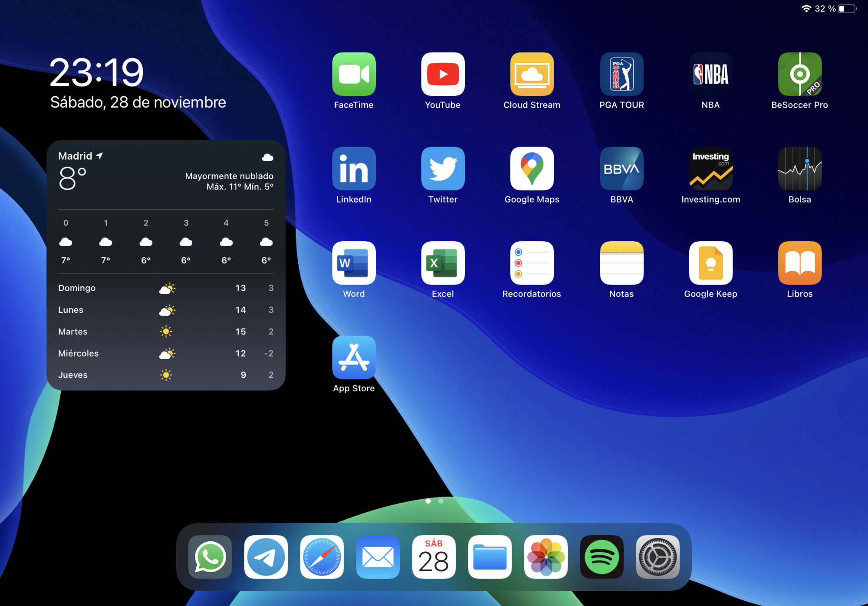This screenshot has width=868, height=606.
Task: Launch the YouTube app
Action: click(443, 74)
